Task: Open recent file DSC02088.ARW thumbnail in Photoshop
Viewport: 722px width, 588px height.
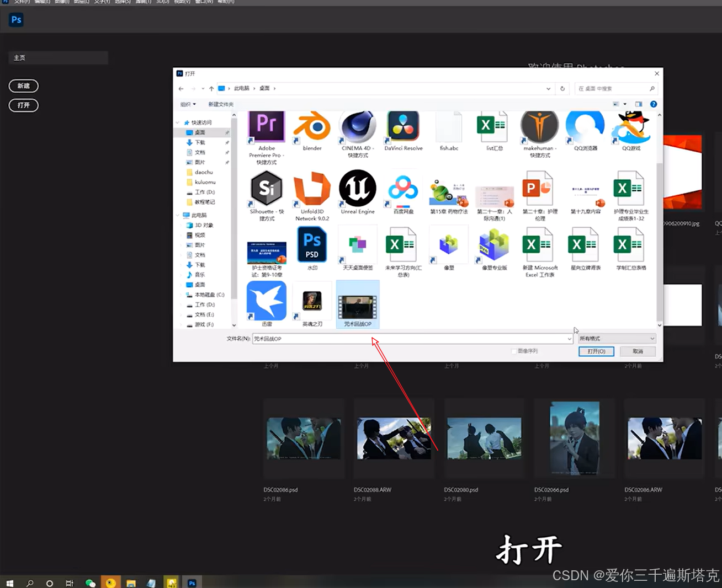Action: click(394, 439)
